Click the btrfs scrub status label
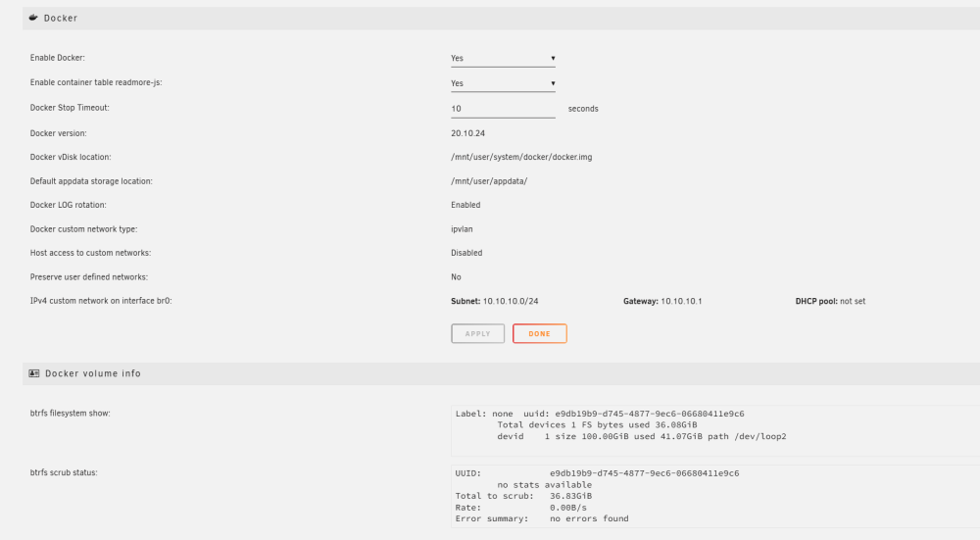The width and height of the screenshot is (980, 540). [x=64, y=472]
